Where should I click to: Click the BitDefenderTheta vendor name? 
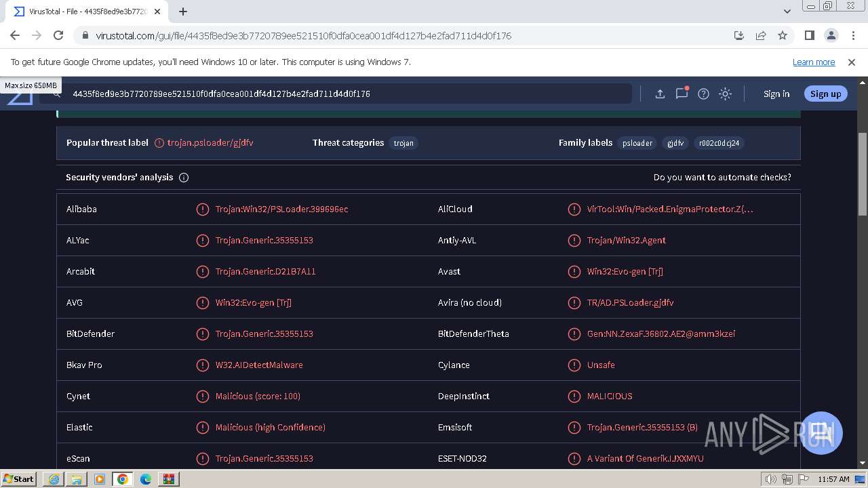(x=473, y=333)
